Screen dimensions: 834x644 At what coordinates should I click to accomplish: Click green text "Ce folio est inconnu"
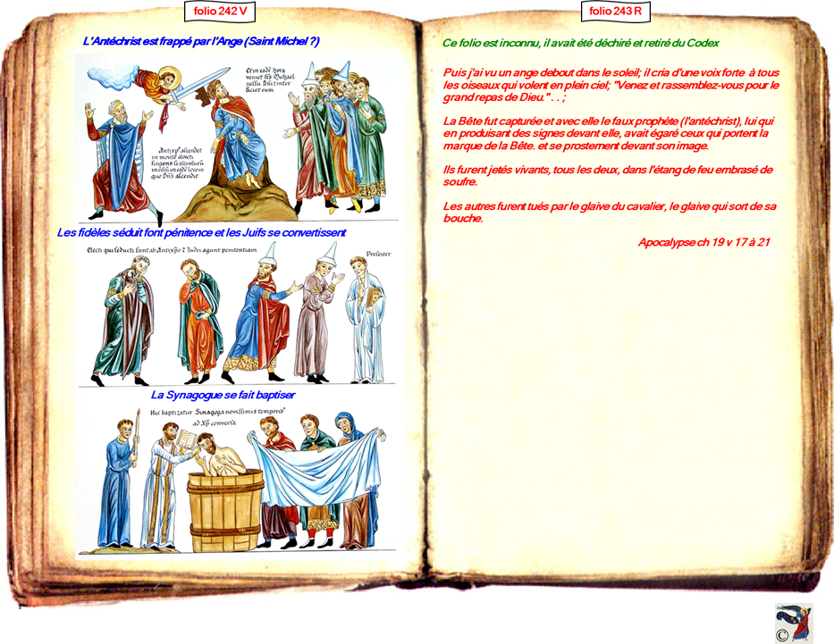pyautogui.click(x=581, y=43)
